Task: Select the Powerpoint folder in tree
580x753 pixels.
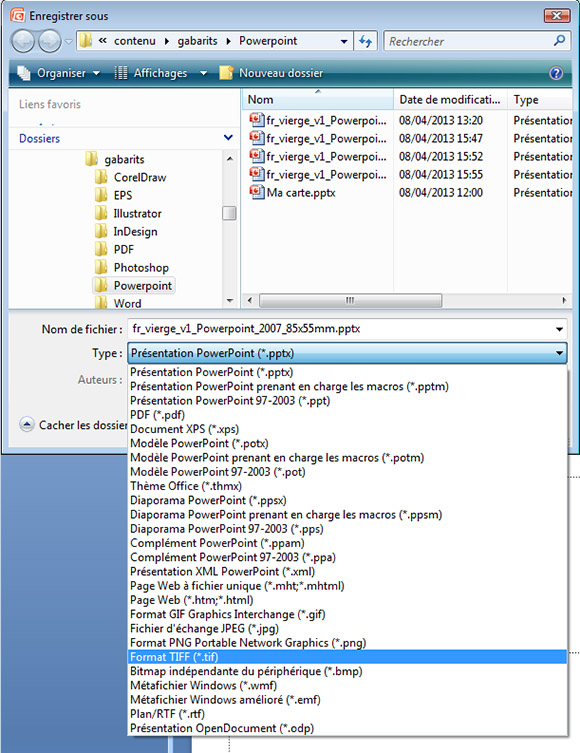Action: pyautogui.click(x=133, y=285)
